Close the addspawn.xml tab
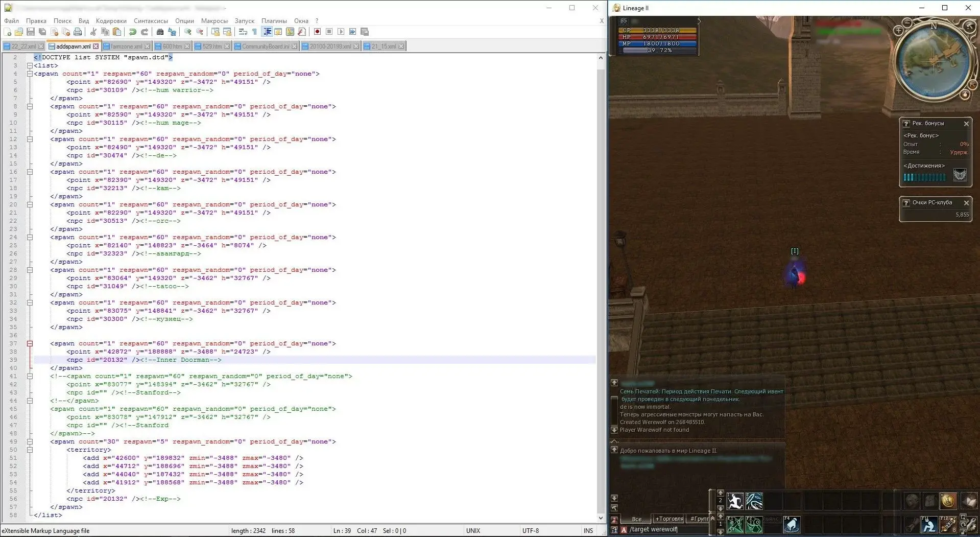The image size is (980, 537). point(95,46)
